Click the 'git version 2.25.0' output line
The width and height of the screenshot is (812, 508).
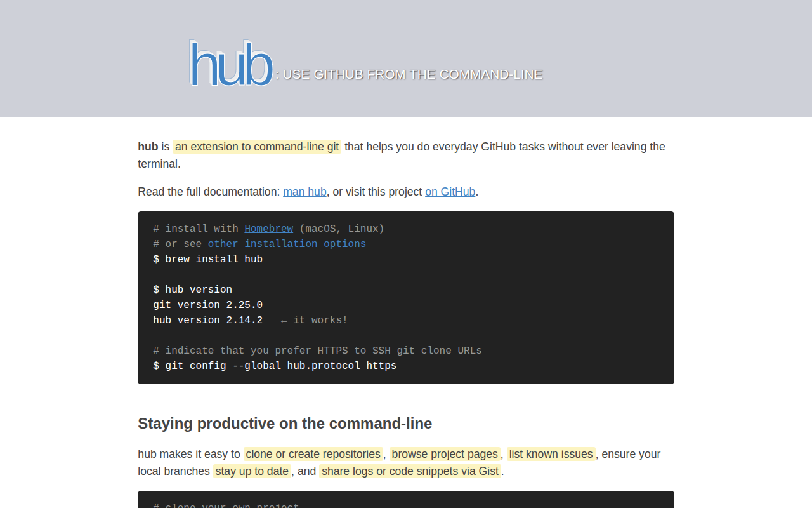tap(207, 305)
